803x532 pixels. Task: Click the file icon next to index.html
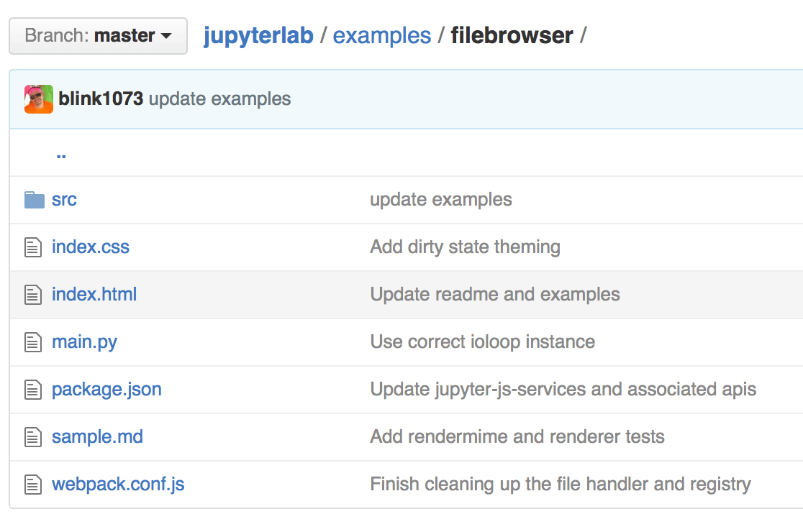coord(32,294)
